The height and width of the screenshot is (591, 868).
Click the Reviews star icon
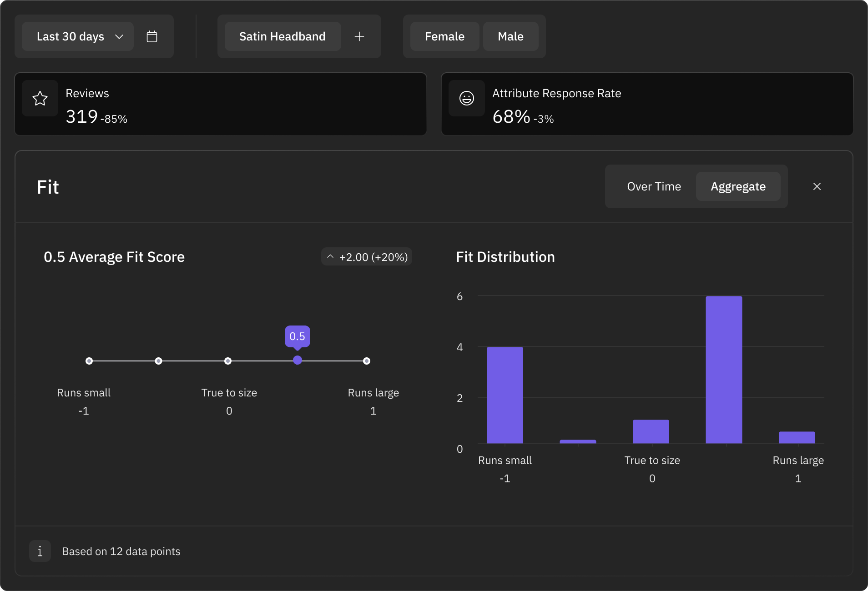click(40, 98)
